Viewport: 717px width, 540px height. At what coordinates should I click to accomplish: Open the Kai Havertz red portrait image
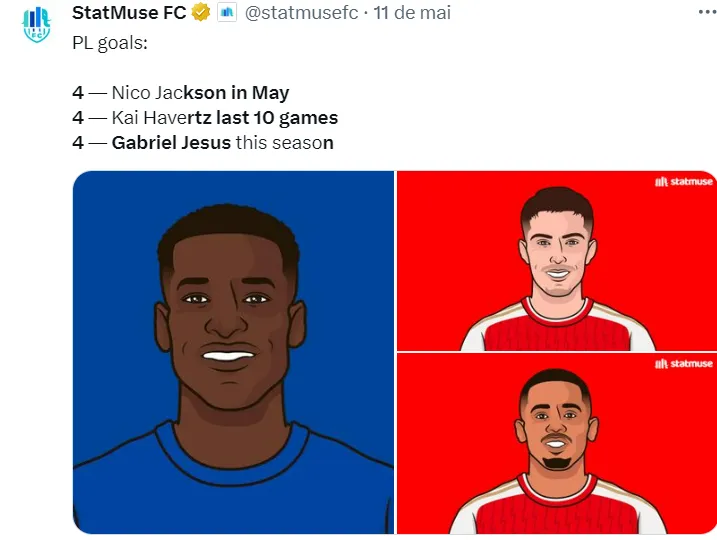[556, 261]
